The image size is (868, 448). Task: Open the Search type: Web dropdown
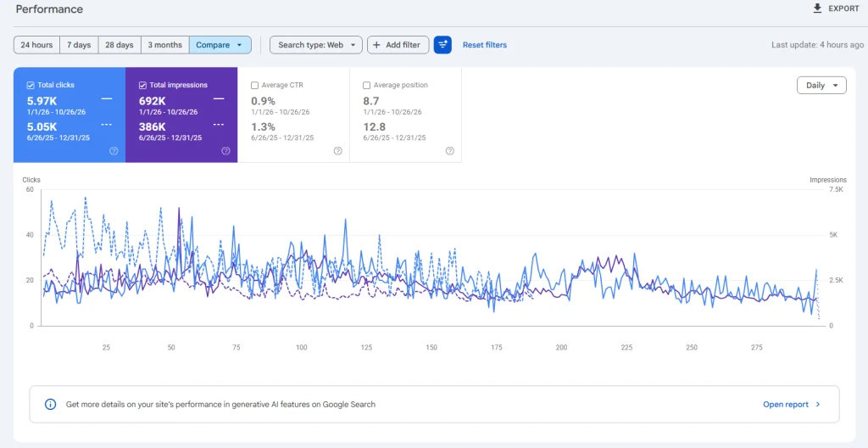click(316, 45)
